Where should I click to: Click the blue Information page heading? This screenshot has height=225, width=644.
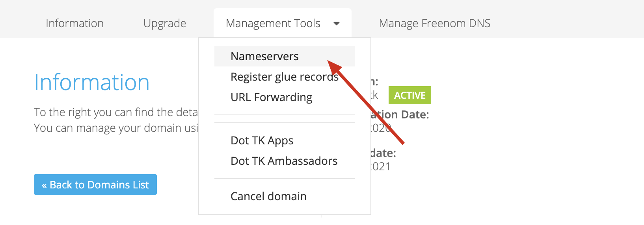pos(92,83)
